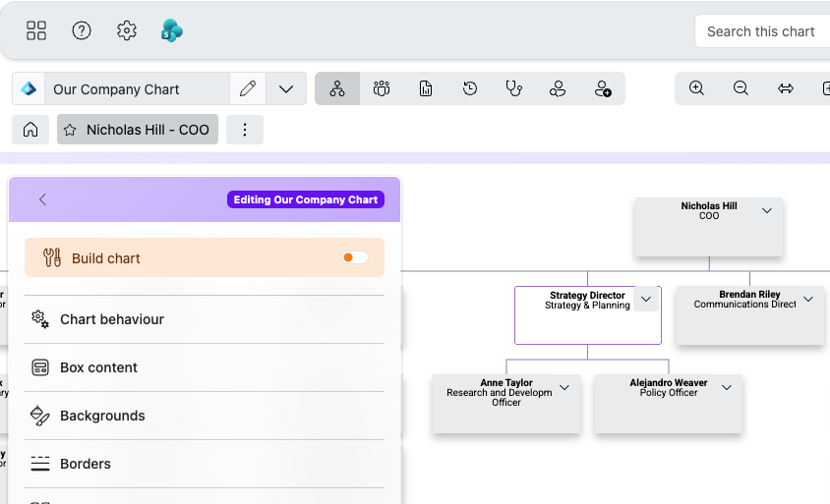Click the Search this chart field
830x504 pixels.
[762, 31]
